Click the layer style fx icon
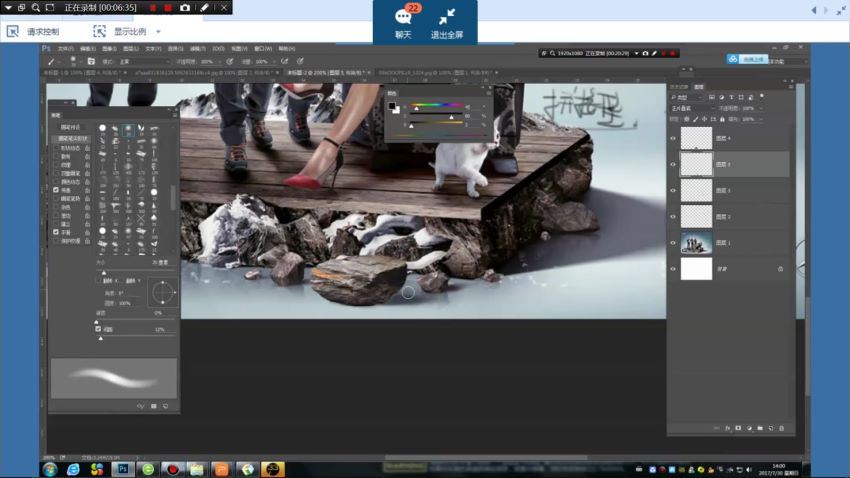The height and width of the screenshot is (478, 850). tap(727, 428)
